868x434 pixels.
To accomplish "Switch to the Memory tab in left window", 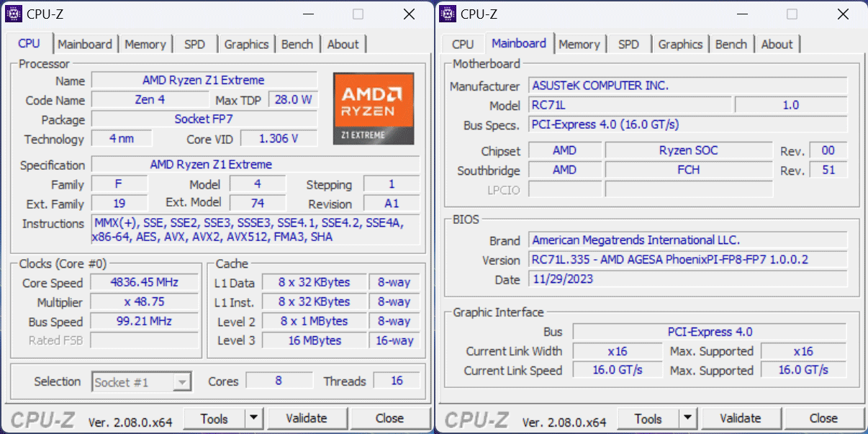I will click(x=145, y=44).
